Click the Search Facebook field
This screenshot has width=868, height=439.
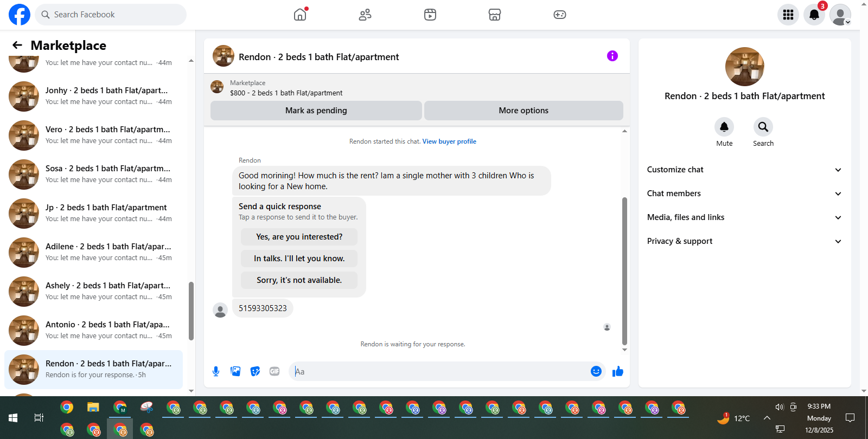[111, 15]
